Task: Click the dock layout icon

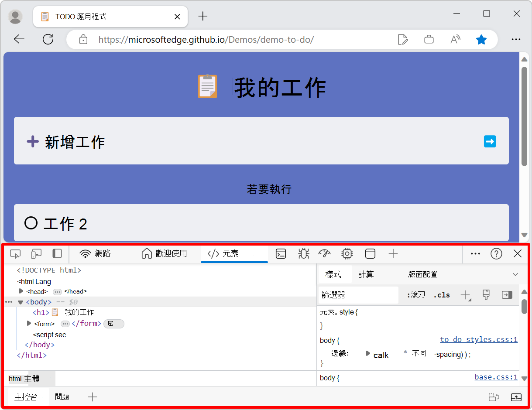Action: click(x=370, y=253)
